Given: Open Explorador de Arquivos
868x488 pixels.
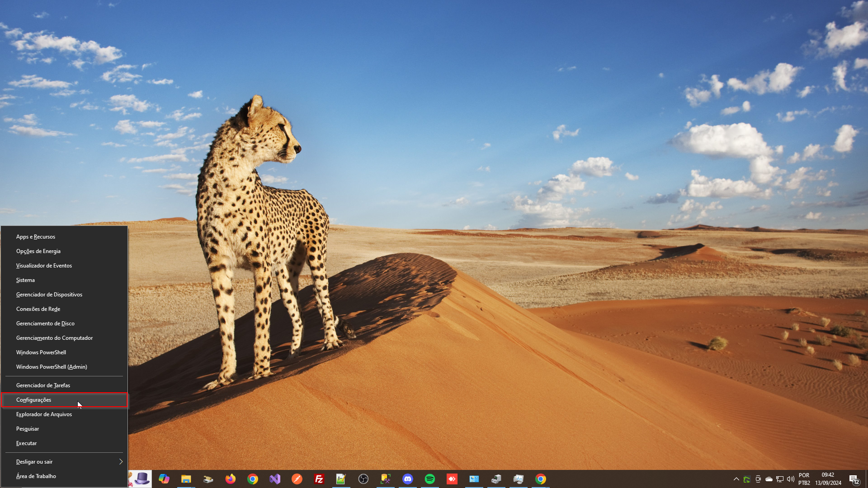Looking at the screenshot, I should pos(64,414).
